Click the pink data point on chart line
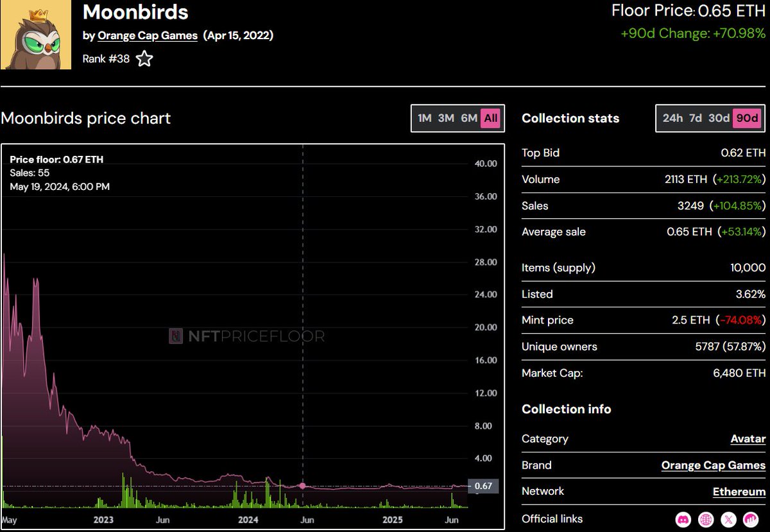 pyautogui.click(x=302, y=486)
